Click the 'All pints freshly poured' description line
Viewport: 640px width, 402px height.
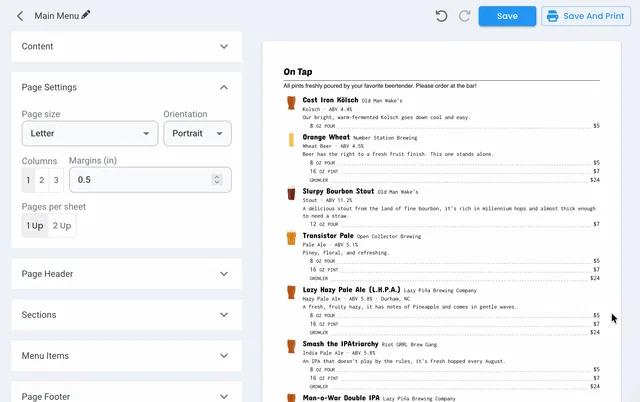(380, 86)
